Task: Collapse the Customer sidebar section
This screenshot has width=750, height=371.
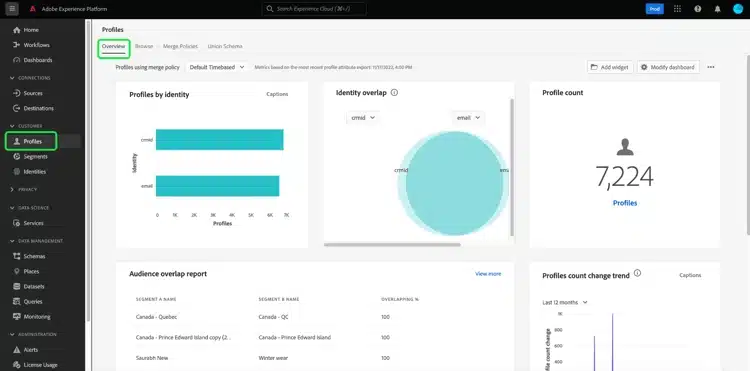Action: tap(27, 126)
